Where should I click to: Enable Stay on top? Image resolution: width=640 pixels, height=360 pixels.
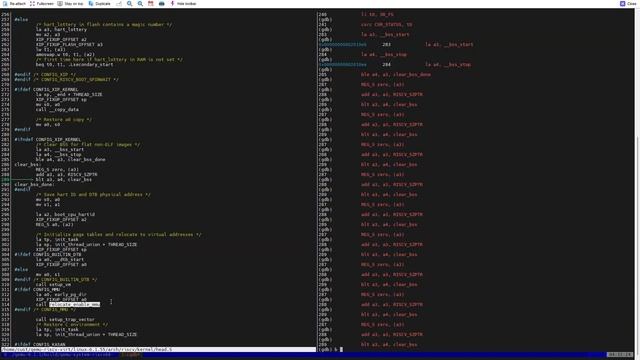(x=69, y=3)
